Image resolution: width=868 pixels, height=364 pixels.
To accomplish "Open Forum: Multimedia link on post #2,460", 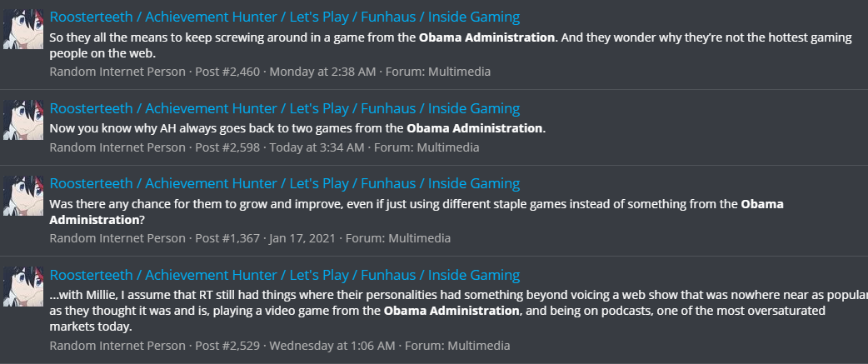I will coord(438,72).
